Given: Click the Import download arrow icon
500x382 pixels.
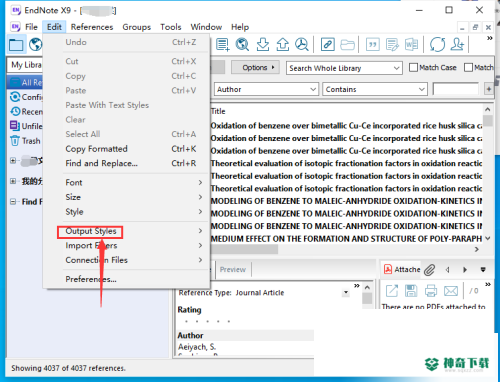Looking at the screenshot, I should coord(263,44).
